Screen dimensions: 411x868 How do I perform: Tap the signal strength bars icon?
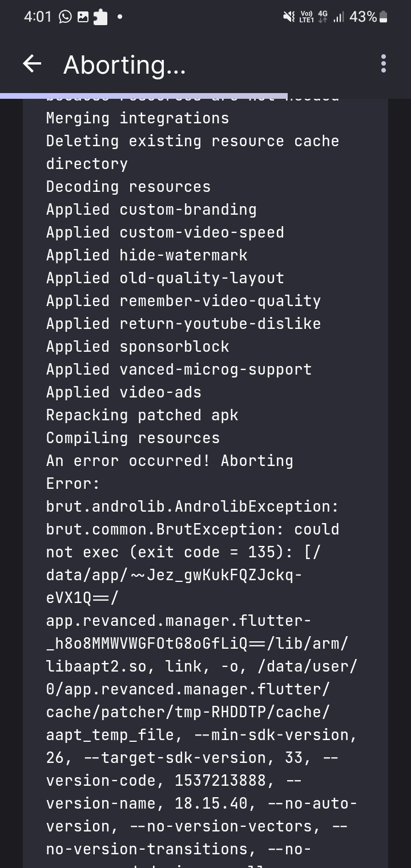coord(338,17)
